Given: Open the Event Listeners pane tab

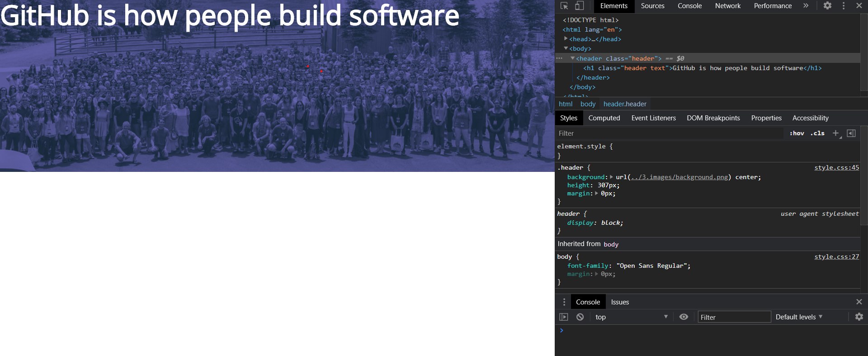Looking at the screenshot, I should [x=653, y=118].
